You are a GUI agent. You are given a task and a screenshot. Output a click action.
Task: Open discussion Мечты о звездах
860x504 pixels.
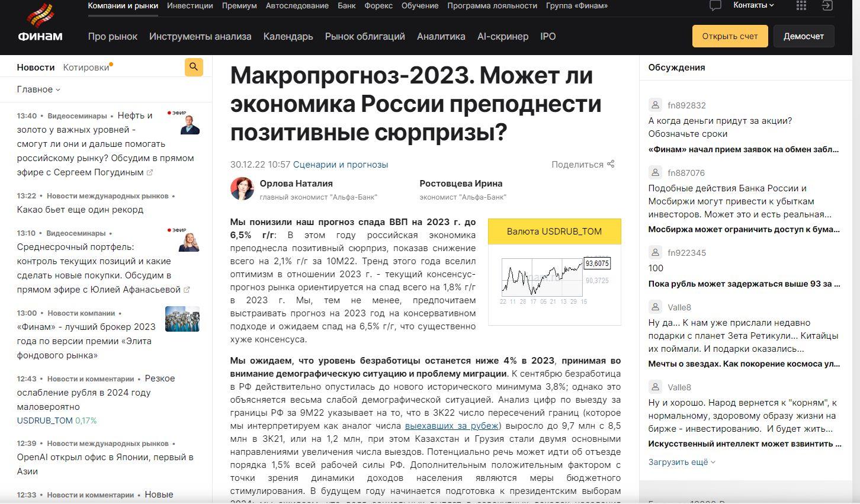pyautogui.click(x=744, y=364)
